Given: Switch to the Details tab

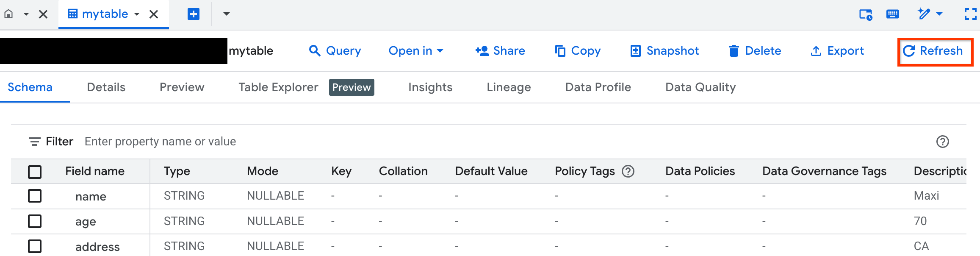Looking at the screenshot, I should (106, 87).
